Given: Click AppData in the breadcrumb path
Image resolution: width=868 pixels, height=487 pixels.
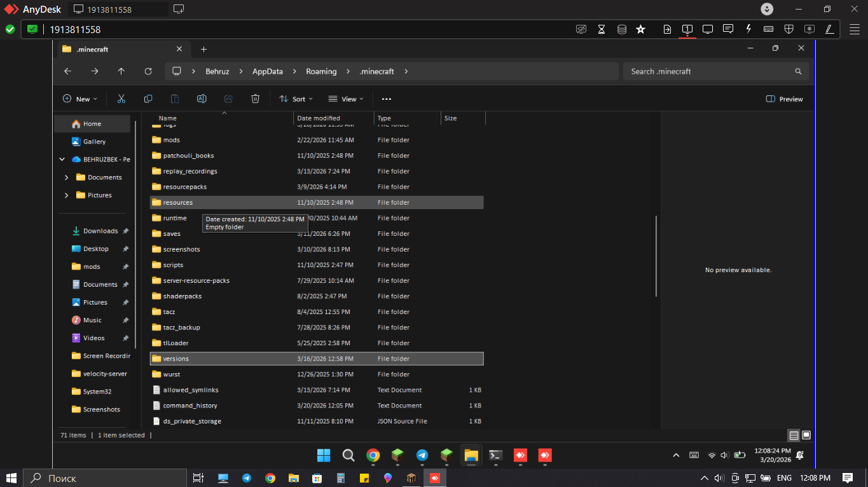Looking at the screenshot, I should [x=267, y=71].
